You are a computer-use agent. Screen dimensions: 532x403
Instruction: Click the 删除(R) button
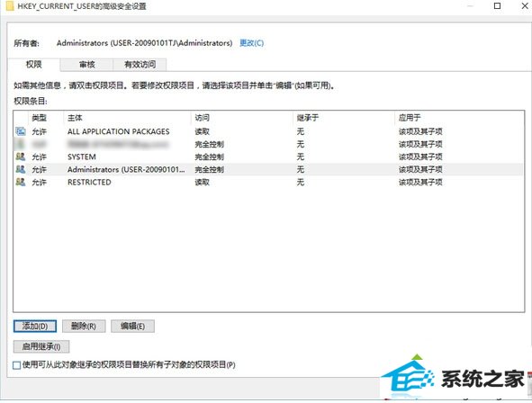click(84, 326)
